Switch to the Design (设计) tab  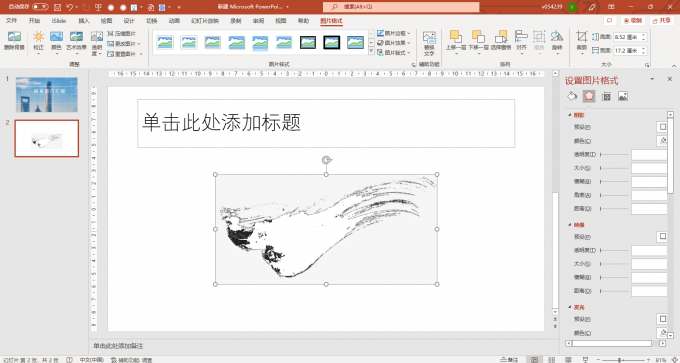(x=129, y=20)
